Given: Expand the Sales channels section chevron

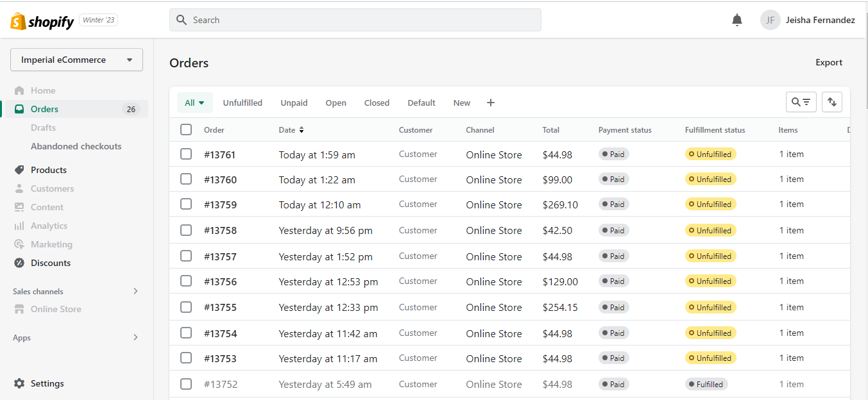Looking at the screenshot, I should pos(135,291).
